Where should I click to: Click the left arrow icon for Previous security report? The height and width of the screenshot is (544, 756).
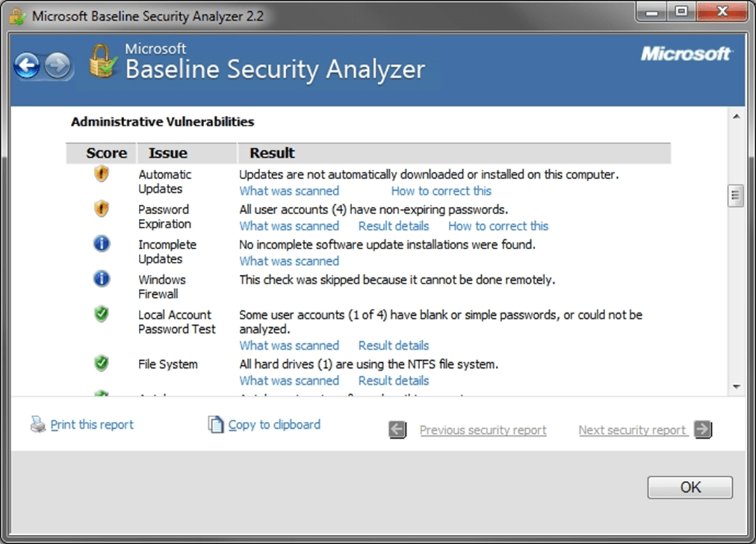398,429
